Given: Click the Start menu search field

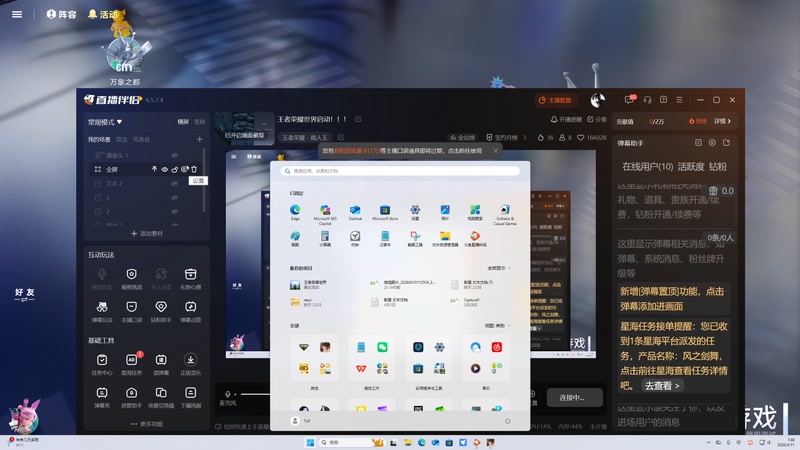Looking at the screenshot, I should [x=400, y=171].
